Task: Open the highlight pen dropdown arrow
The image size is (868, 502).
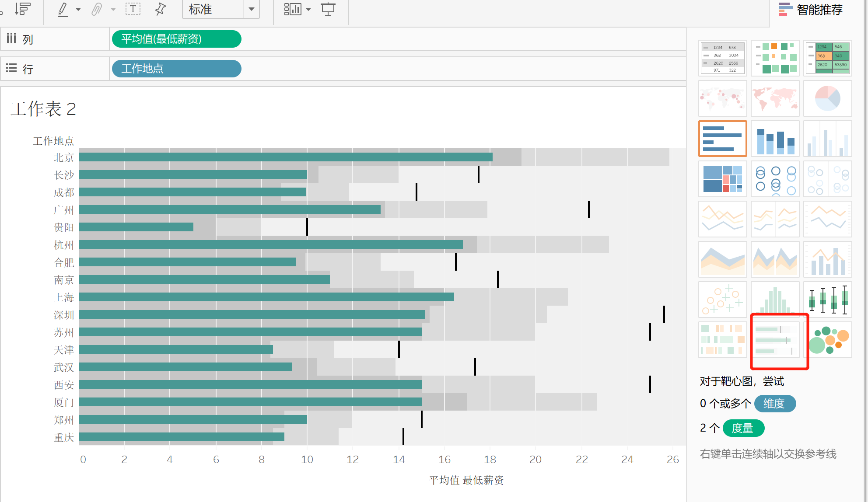Action: (x=78, y=9)
